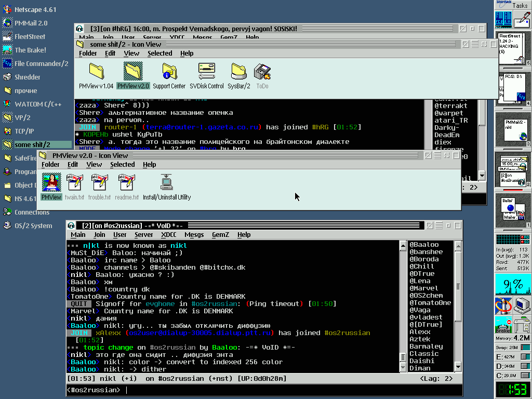Switch to the PMMail/2 task thumbnail
Viewport: 532px width, 399px height.
515,130
